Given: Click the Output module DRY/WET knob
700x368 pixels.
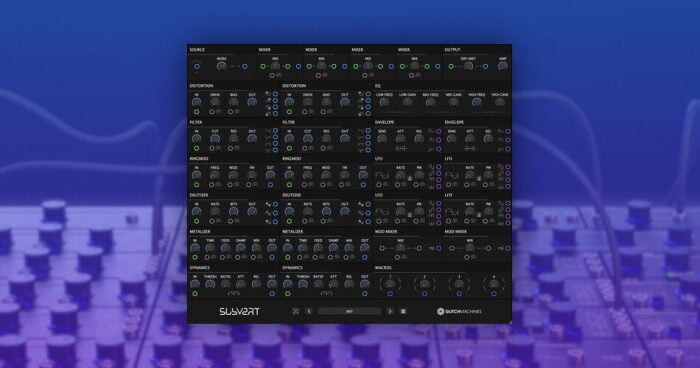Looking at the screenshot, I should click(468, 67).
